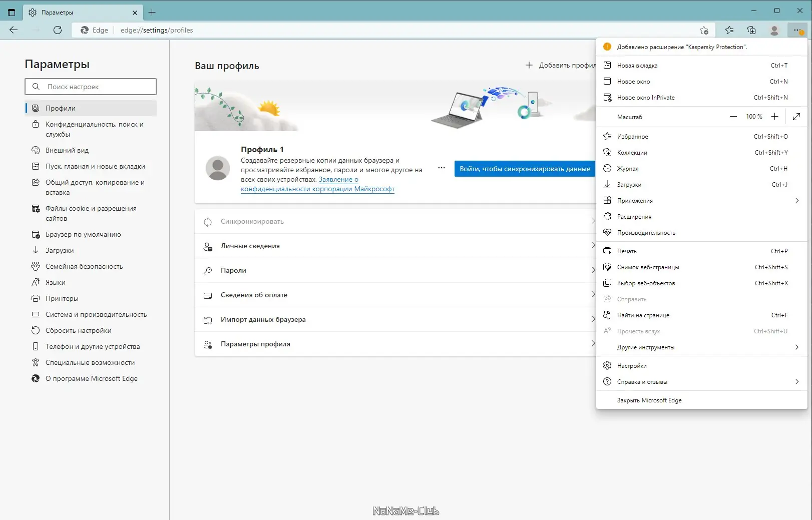Open the Microsoft privacy statement link

[317, 184]
